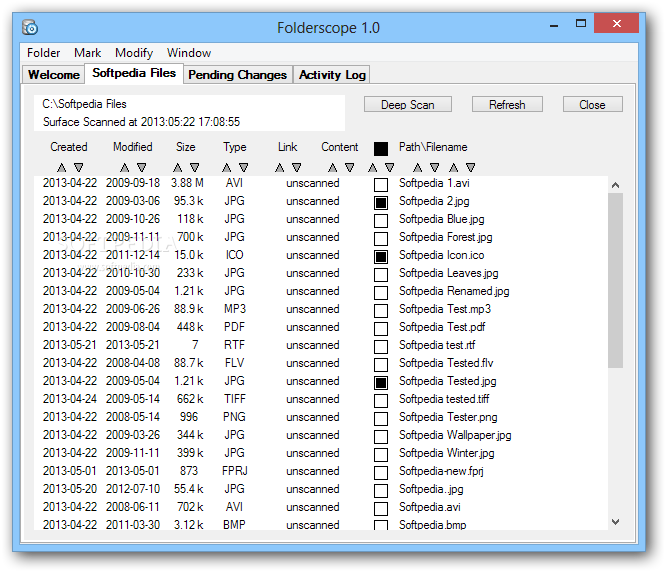Maximize the Folderscope window

pos(581,24)
